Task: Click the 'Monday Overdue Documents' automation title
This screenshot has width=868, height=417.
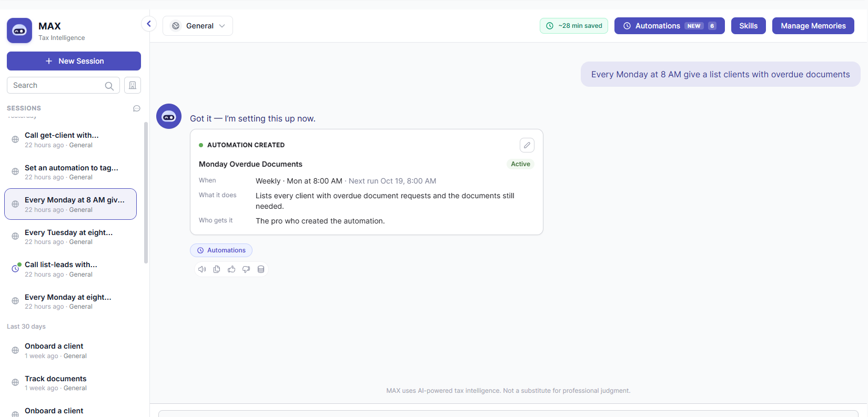Action: pyautogui.click(x=250, y=164)
